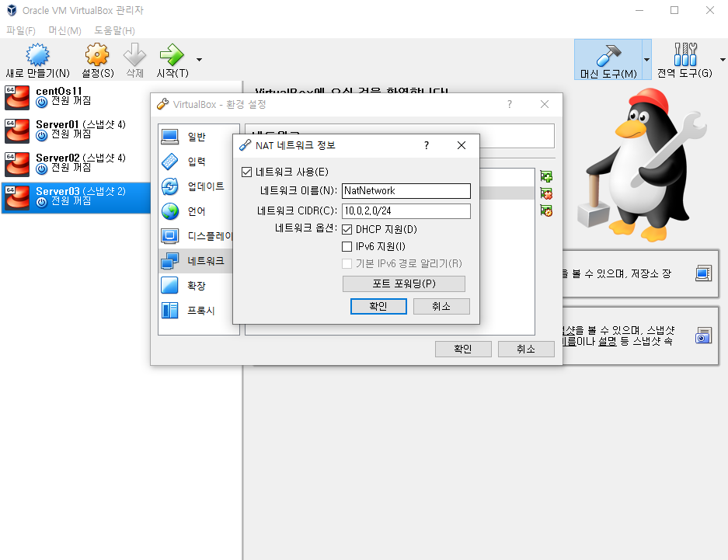The height and width of the screenshot is (560, 728).
Task: Click 확인 in the preferences dialog
Action: 463,349
